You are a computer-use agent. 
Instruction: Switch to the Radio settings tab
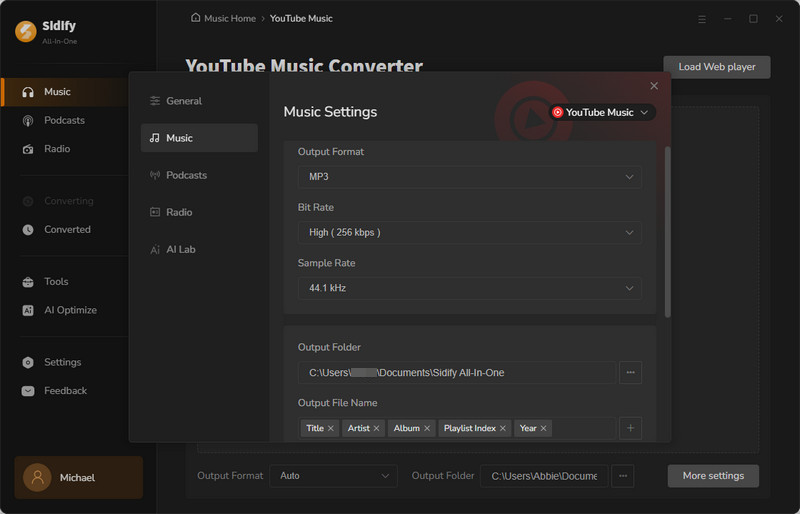199,212
